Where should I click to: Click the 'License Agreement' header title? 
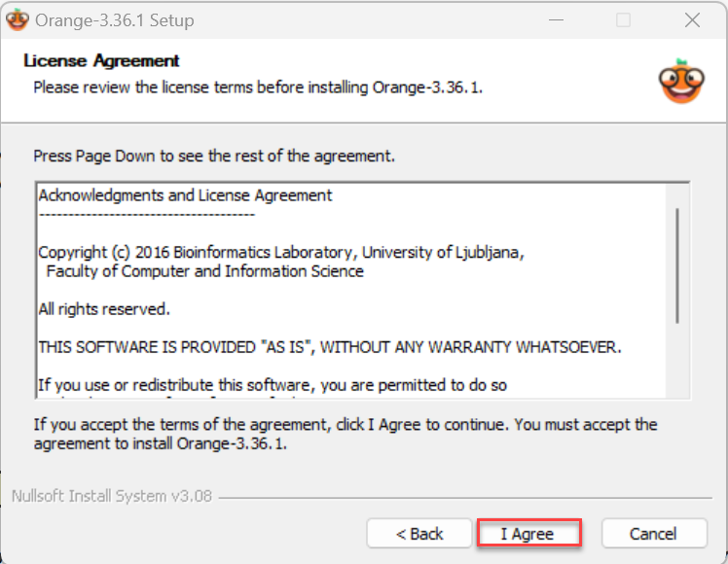coord(101,60)
